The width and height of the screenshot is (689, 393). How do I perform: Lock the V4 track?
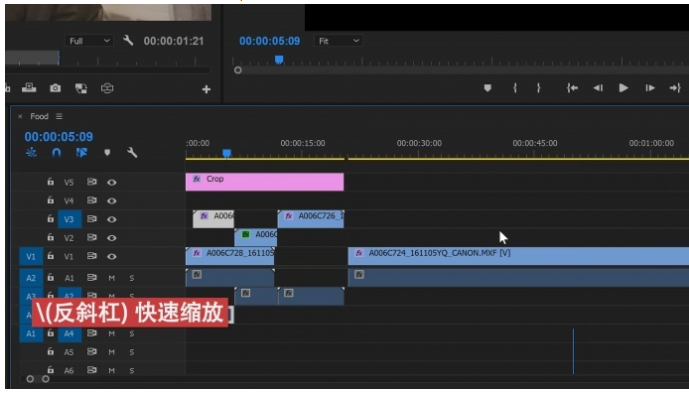pos(51,200)
